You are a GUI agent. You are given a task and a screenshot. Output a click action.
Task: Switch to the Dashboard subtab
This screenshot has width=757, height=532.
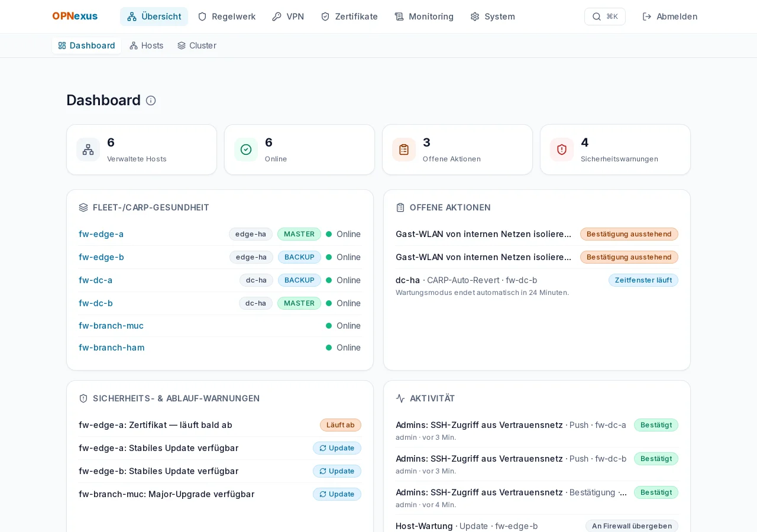point(86,46)
